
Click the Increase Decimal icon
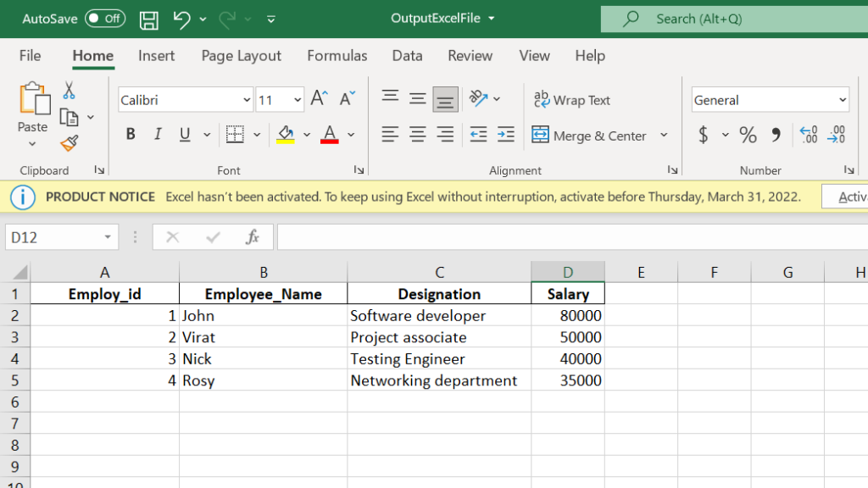[808, 134]
